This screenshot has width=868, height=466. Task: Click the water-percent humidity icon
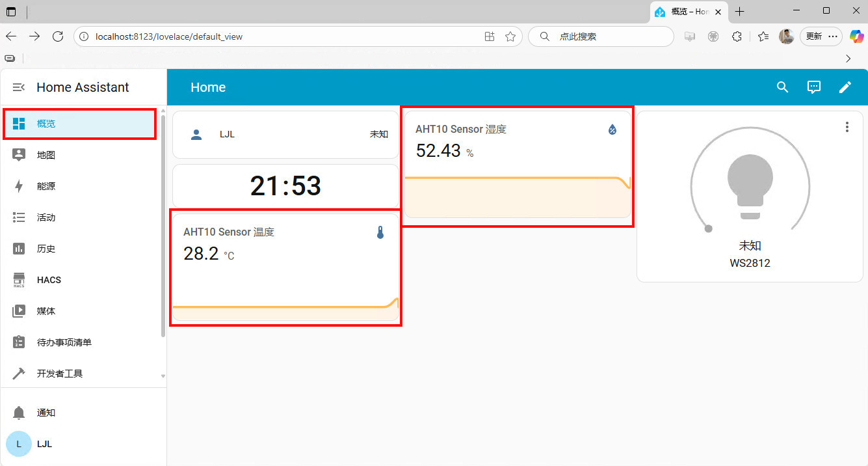pos(612,130)
